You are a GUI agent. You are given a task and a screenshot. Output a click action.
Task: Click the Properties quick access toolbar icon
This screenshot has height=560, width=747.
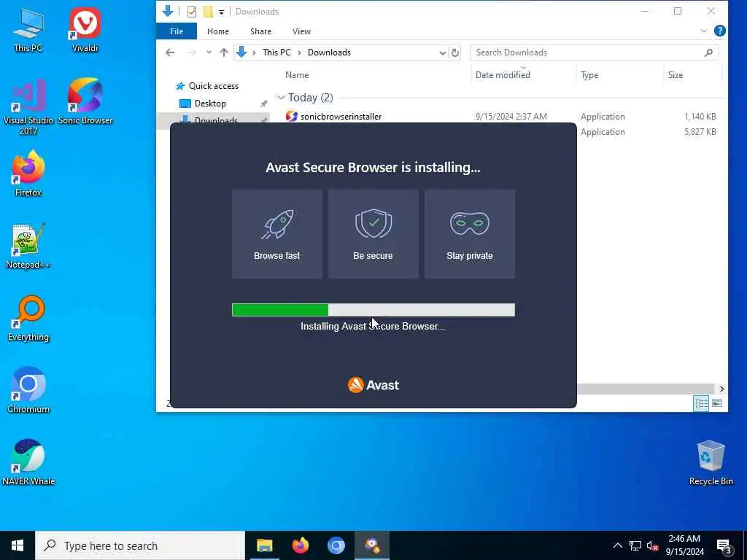click(x=192, y=12)
